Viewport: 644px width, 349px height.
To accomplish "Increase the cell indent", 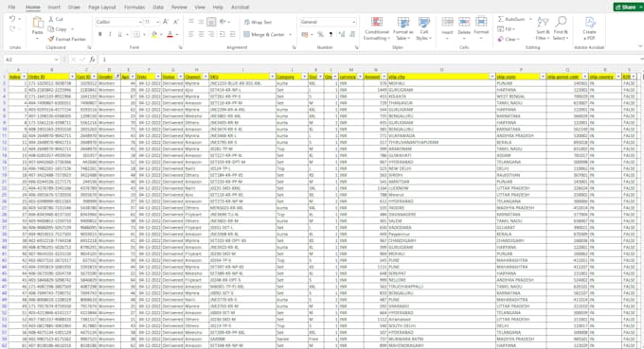I will (232, 34).
